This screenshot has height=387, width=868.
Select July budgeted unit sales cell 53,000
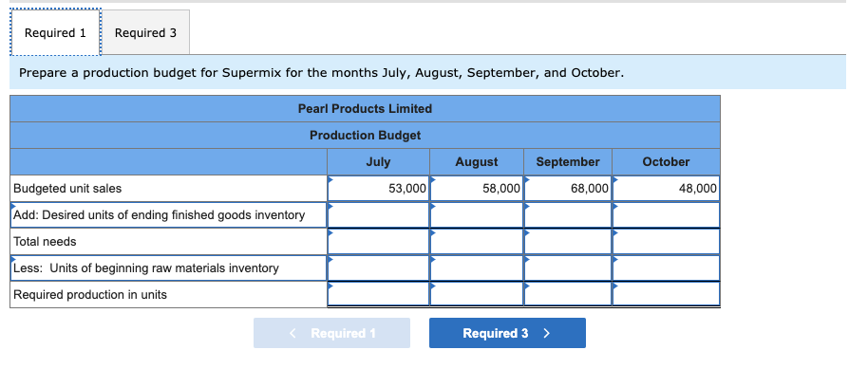379,189
